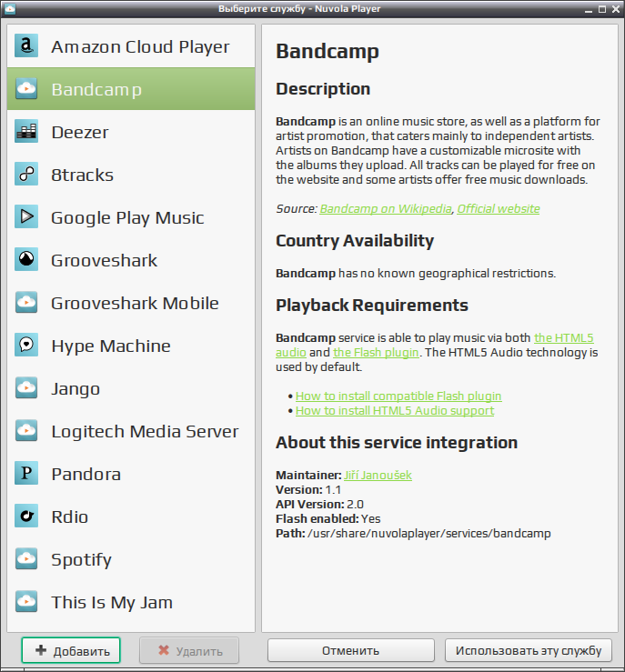Open How to install compatible Flash plugin
The height and width of the screenshot is (672, 625).
click(x=398, y=396)
